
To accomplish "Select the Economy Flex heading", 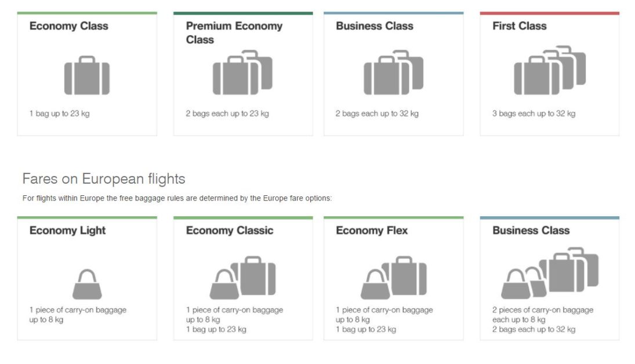I will 371,231.
